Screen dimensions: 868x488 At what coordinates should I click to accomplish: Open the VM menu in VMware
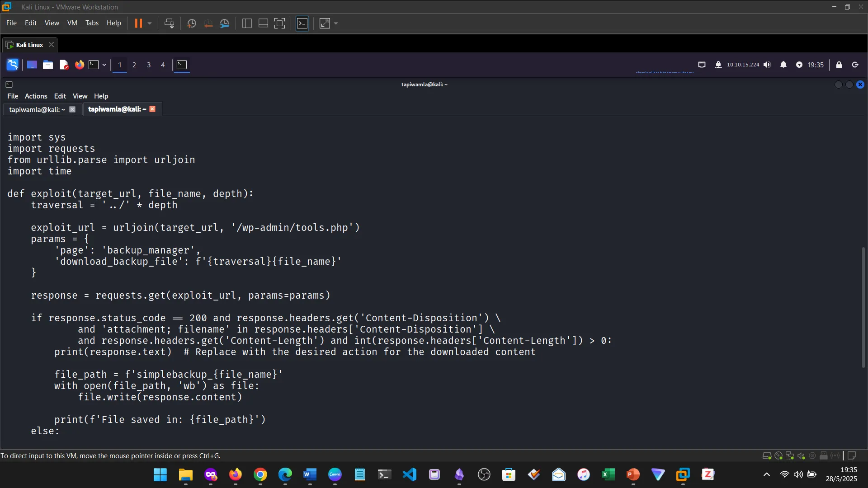point(72,23)
